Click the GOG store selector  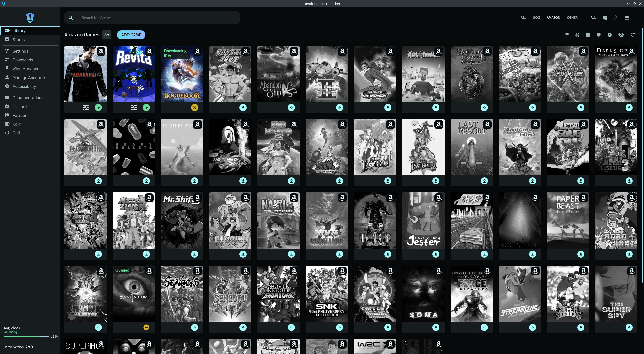(x=536, y=17)
